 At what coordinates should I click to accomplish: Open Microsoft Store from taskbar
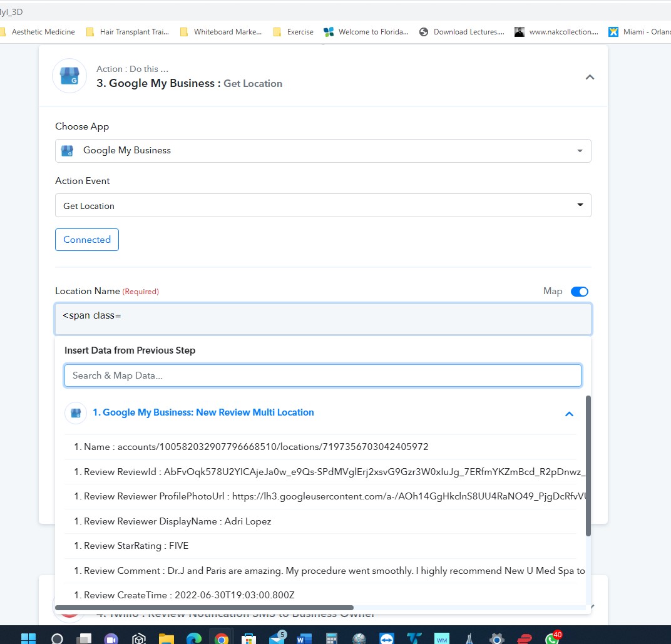point(248,639)
